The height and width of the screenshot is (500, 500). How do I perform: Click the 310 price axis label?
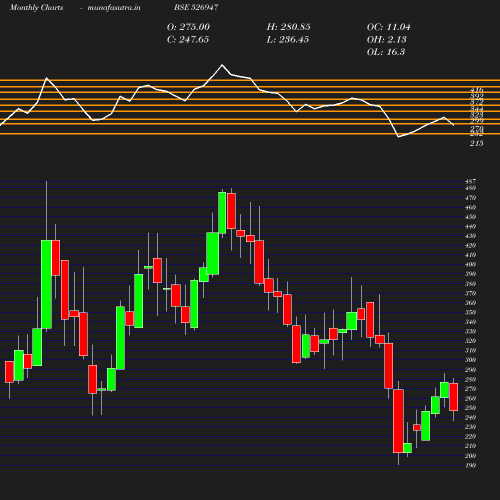471,351
